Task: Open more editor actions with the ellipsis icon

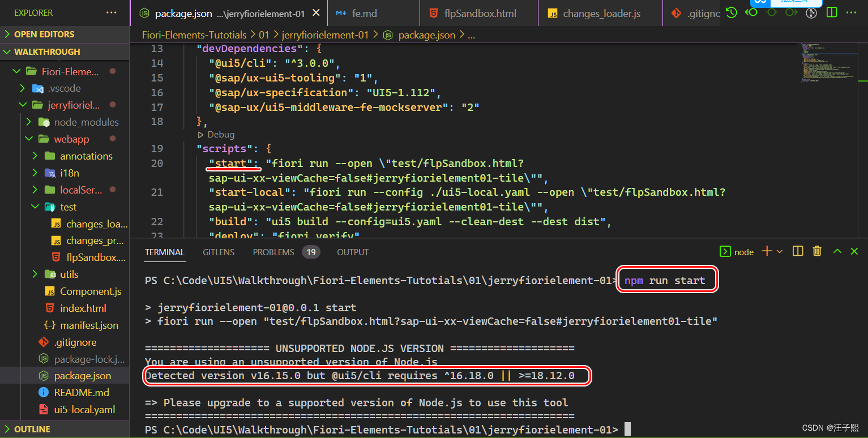Action: (852, 12)
